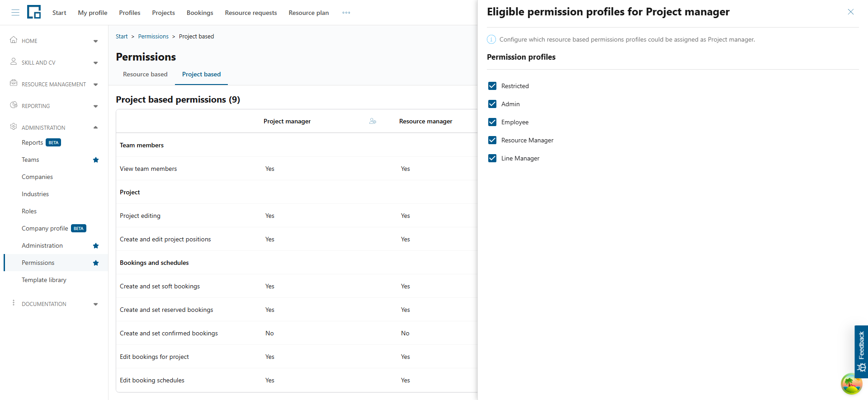Click the Project editing row label

(x=140, y=216)
